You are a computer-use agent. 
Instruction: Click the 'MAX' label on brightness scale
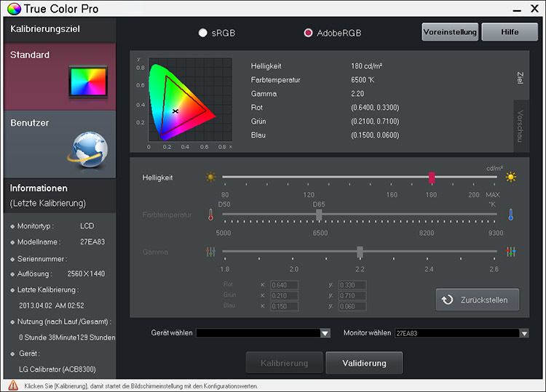[493, 195]
